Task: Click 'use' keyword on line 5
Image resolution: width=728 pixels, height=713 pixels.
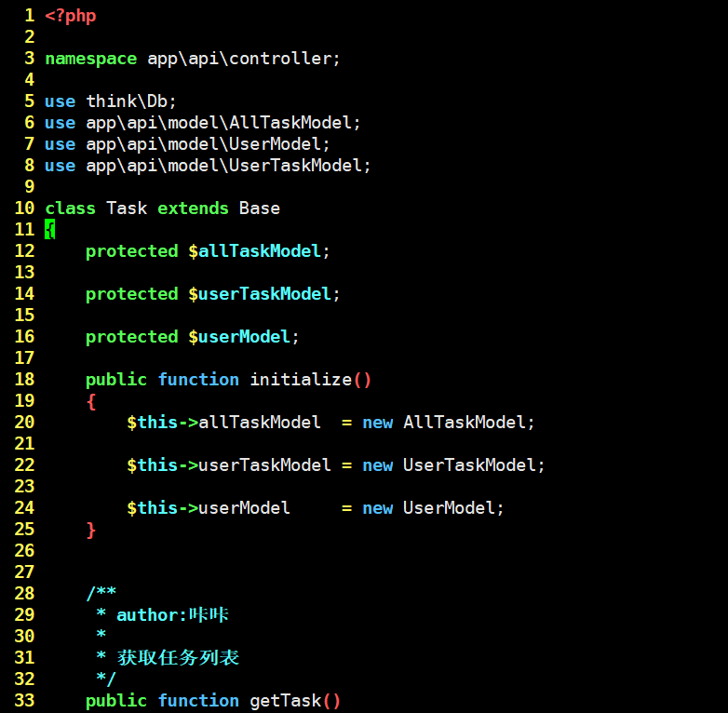Action: pos(60,101)
